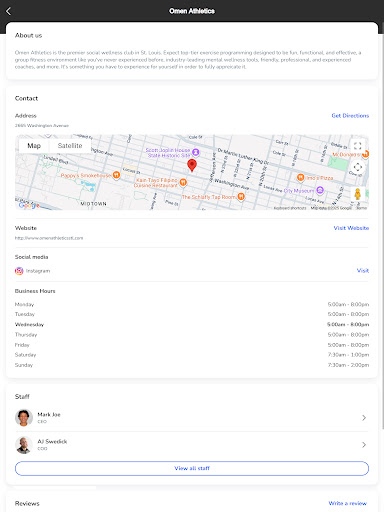Click the Sunday hours 7:30am - 2:00pm
The image size is (384, 512).
point(348,365)
